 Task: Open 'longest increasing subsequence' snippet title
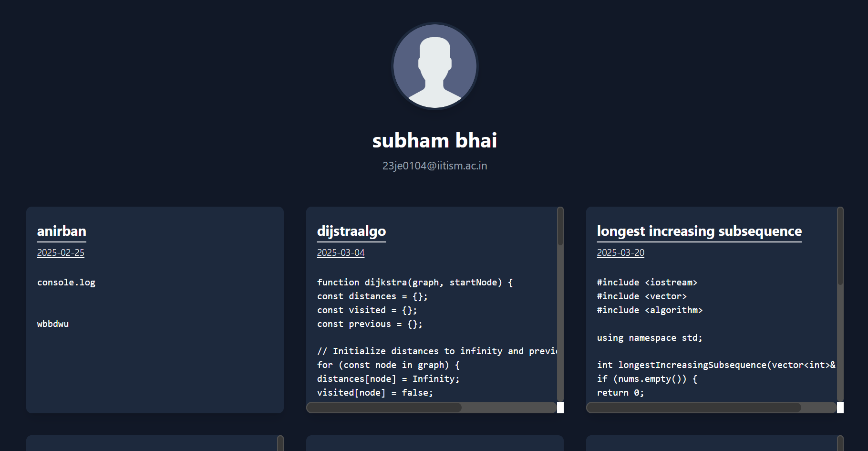click(699, 231)
